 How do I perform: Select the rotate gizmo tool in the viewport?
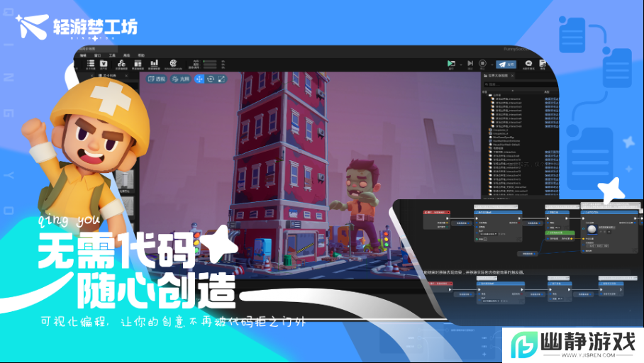[211, 79]
